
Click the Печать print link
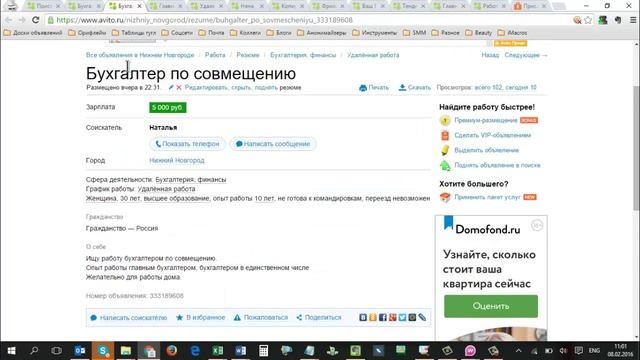[x=374, y=87]
